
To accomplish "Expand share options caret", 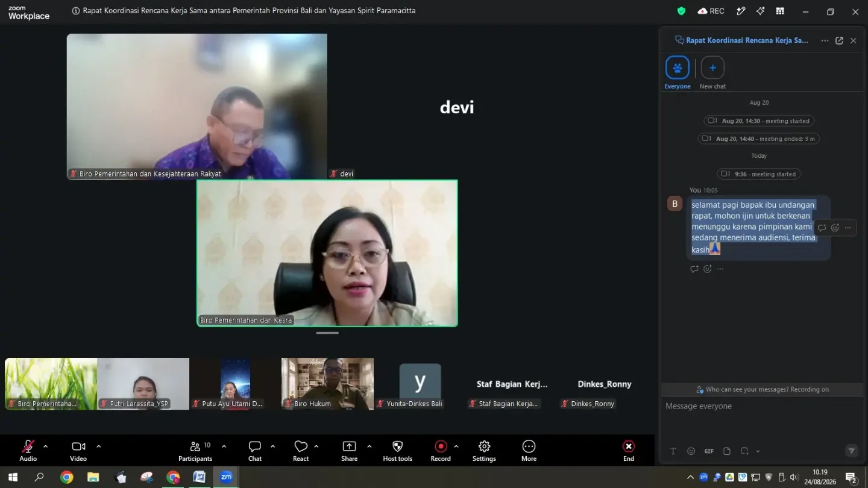I will click(x=369, y=446).
